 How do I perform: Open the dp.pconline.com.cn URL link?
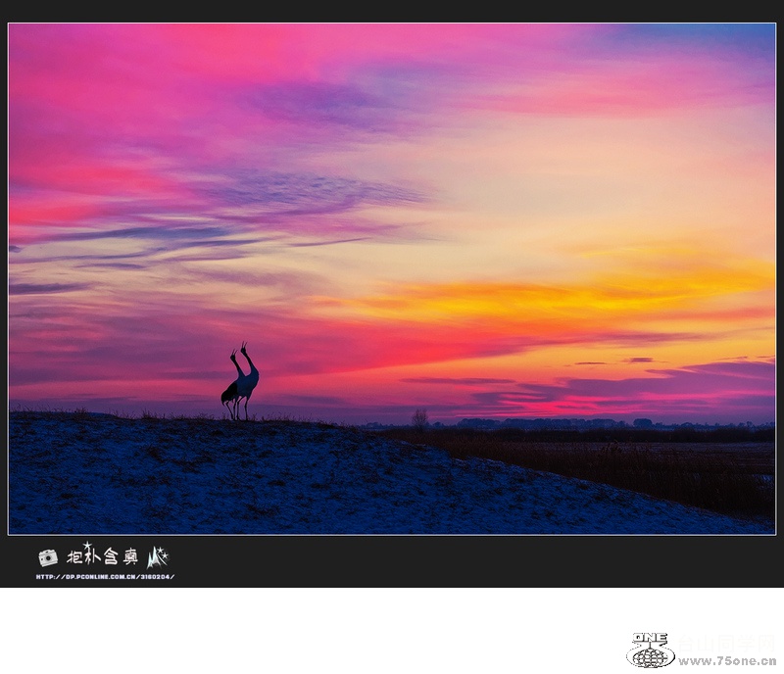pos(105,577)
